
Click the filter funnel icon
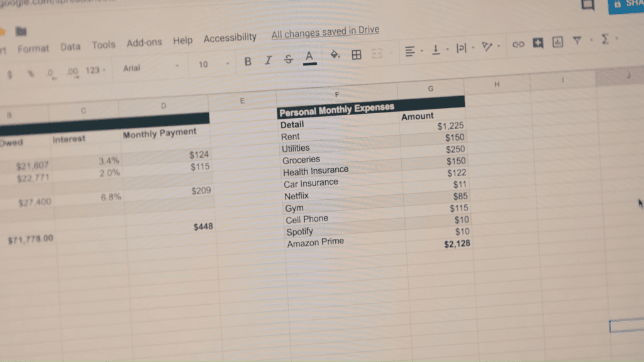pyautogui.click(x=577, y=41)
